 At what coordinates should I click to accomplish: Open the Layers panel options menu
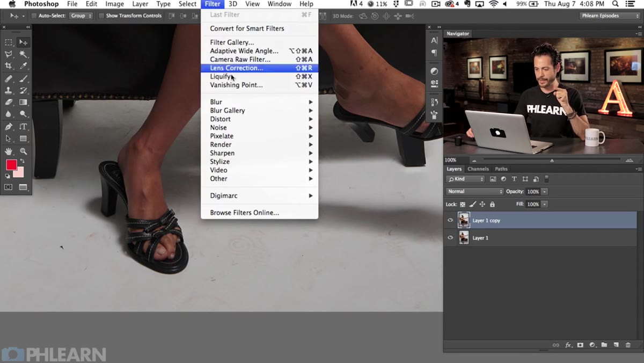(x=638, y=169)
